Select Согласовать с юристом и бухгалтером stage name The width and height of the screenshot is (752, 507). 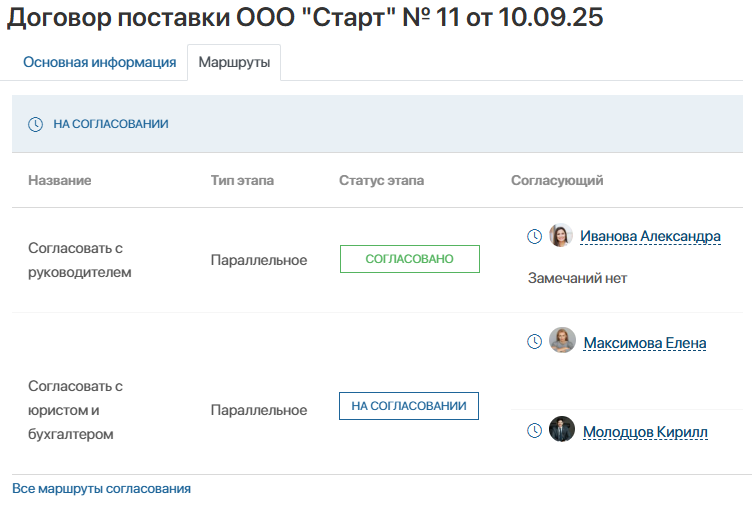coord(75,410)
